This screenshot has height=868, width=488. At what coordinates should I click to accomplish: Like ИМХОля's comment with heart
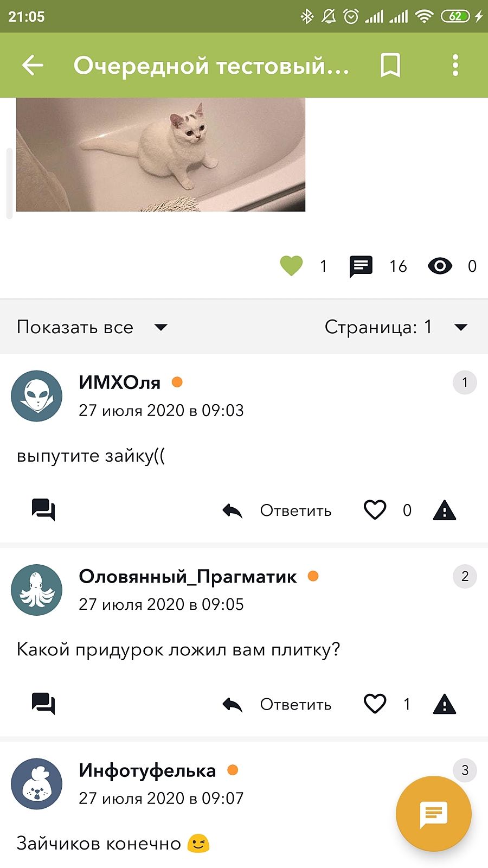click(x=375, y=510)
